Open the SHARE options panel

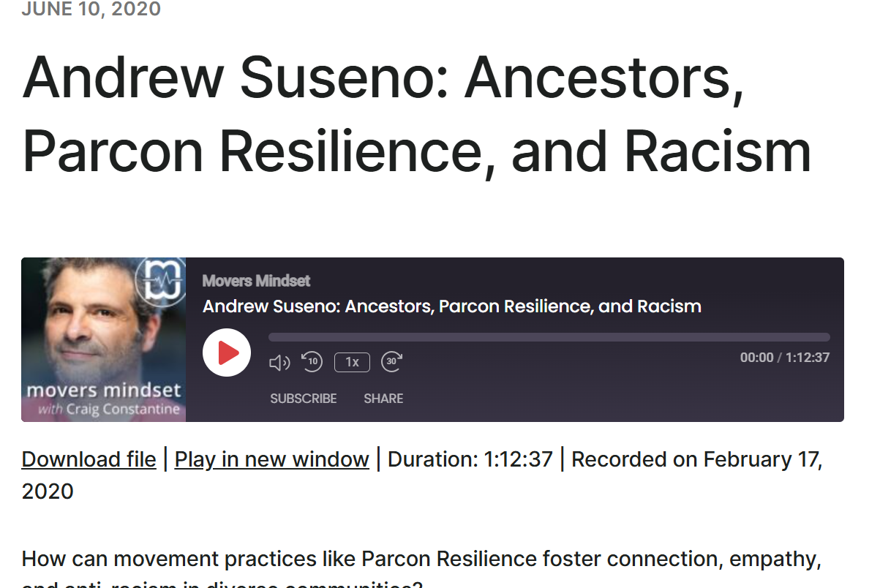(383, 399)
